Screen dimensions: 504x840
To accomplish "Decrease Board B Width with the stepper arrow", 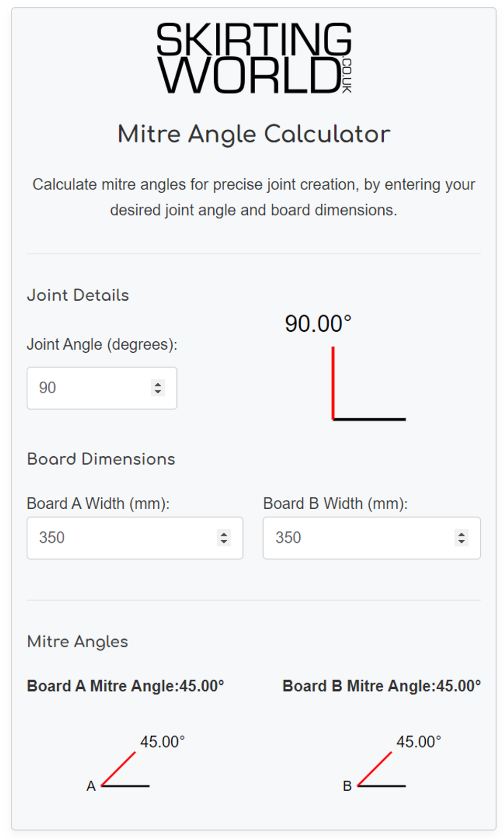I will click(460, 542).
